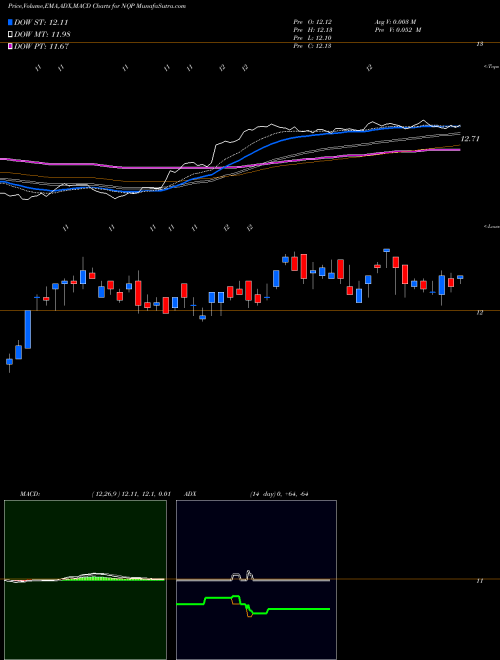
Task: Select the 'DOW ST: 12.11' legend text
Action: click(x=41, y=22)
